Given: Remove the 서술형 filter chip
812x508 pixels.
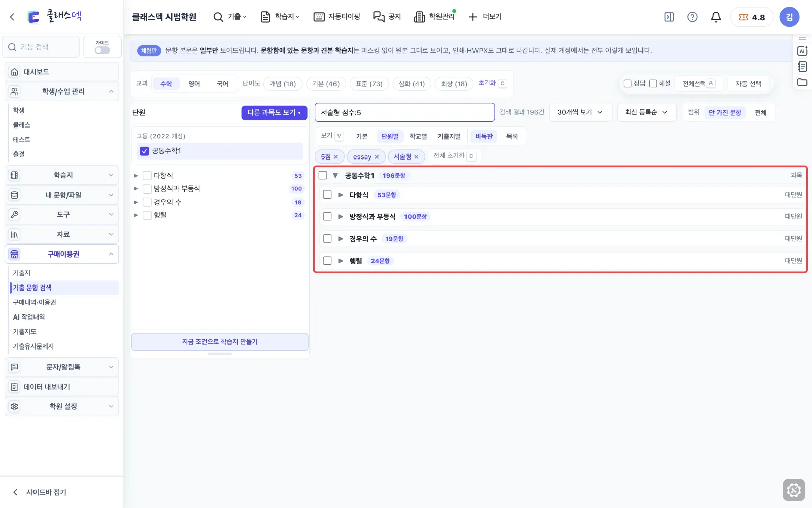Looking at the screenshot, I should tap(416, 157).
